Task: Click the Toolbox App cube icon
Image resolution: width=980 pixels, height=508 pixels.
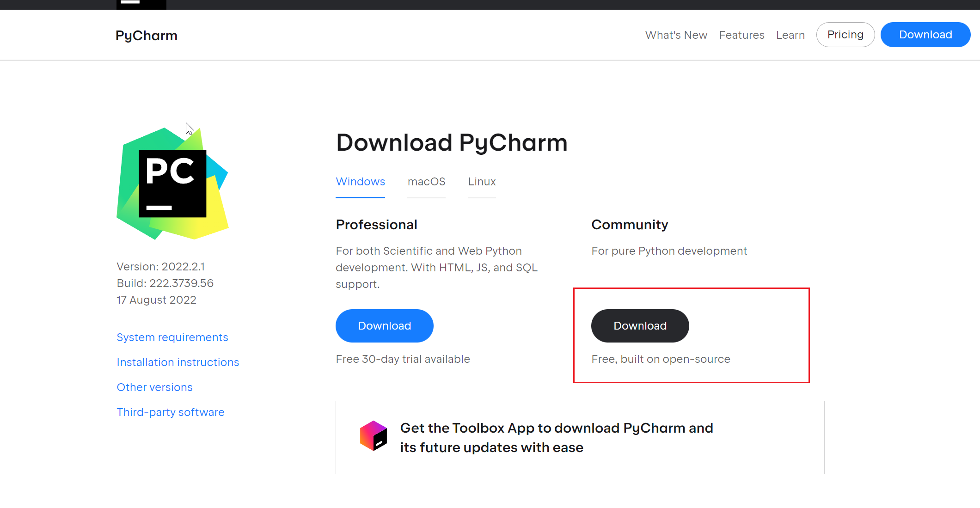Action: pos(374,436)
